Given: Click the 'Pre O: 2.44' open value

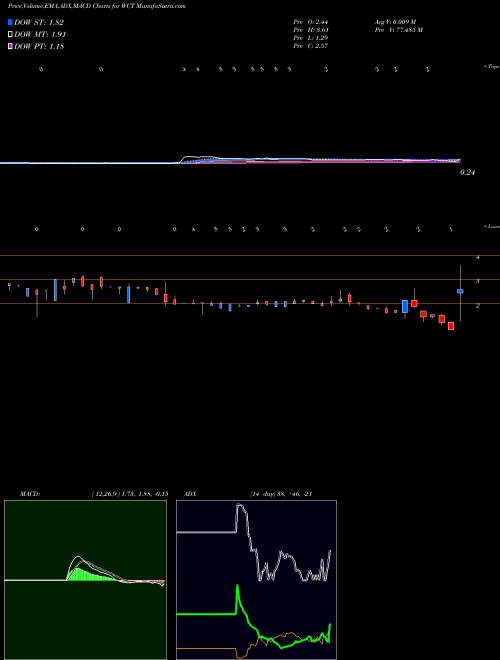Looking at the screenshot, I should [x=311, y=21].
